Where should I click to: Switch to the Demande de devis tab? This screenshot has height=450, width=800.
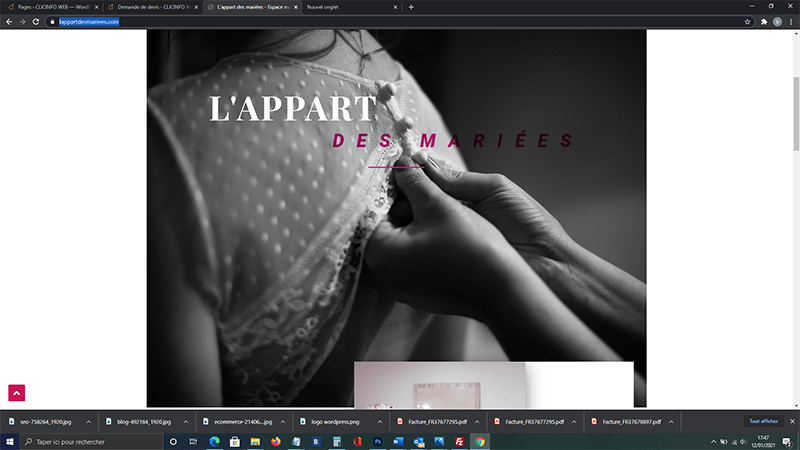[150, 7]
